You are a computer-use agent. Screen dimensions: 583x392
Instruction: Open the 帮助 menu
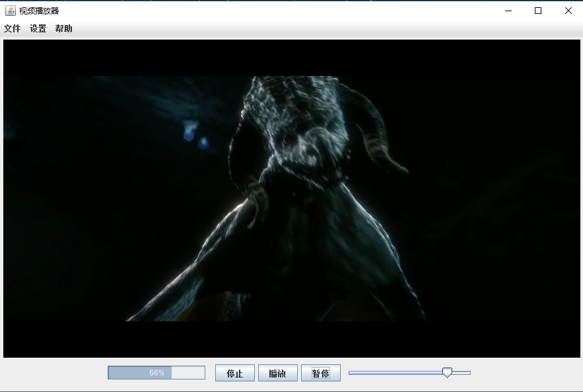[64, 28]
